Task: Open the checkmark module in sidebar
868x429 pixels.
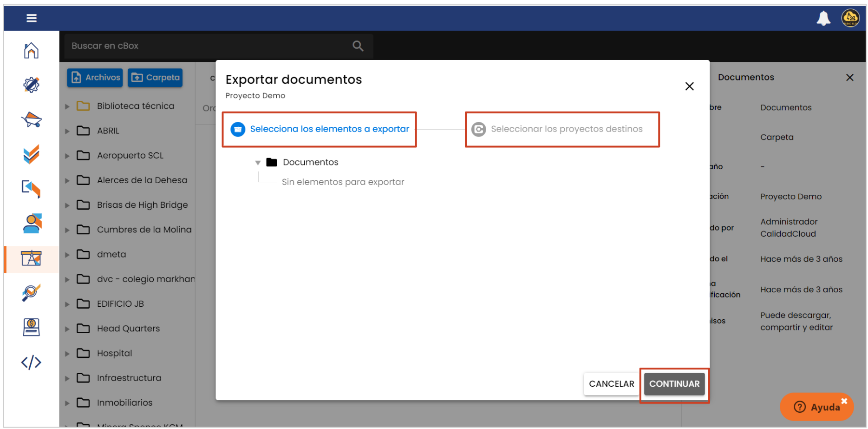Action: coord(31,154)
